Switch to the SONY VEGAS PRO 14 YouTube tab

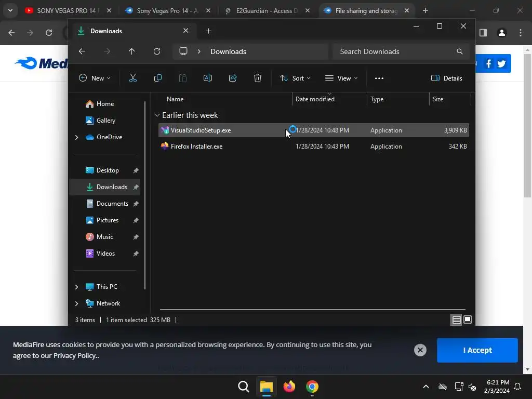(67, 11)
